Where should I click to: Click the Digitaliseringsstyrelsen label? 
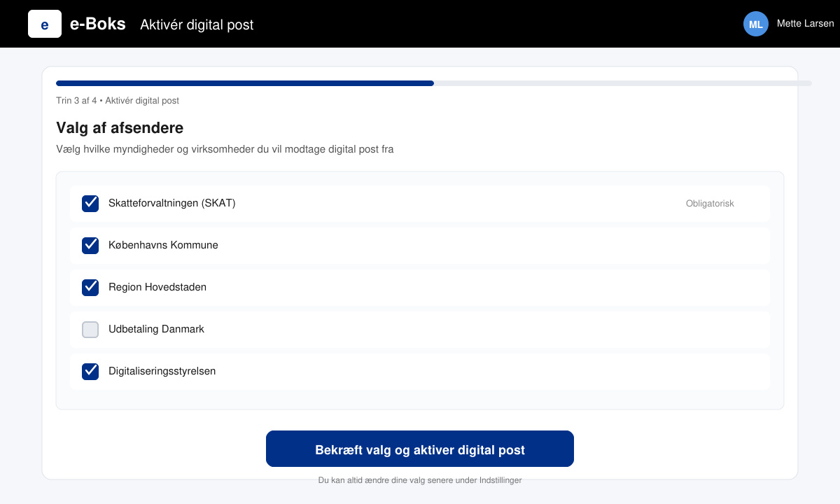coord(162,372)
